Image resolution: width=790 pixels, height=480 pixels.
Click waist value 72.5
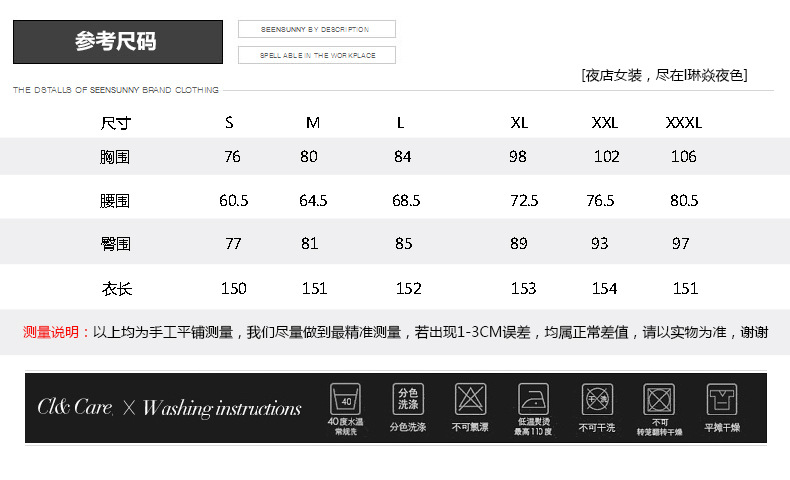524,201
